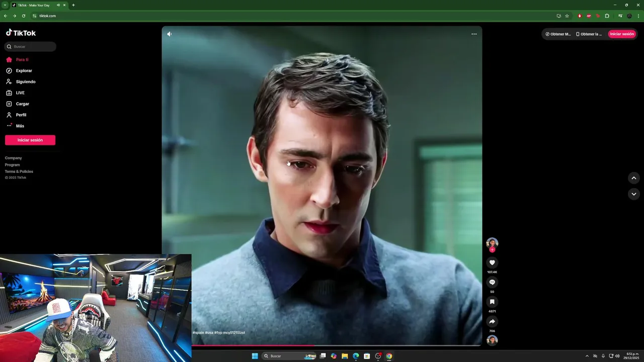Open the Extensions puzzle icon
The image size is (644, 362).
(x=607, y=16)
